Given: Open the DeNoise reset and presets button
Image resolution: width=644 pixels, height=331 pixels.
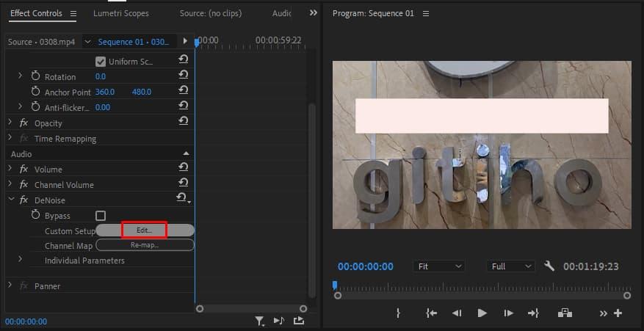Looking at the screenshot, I should point(183,198).
